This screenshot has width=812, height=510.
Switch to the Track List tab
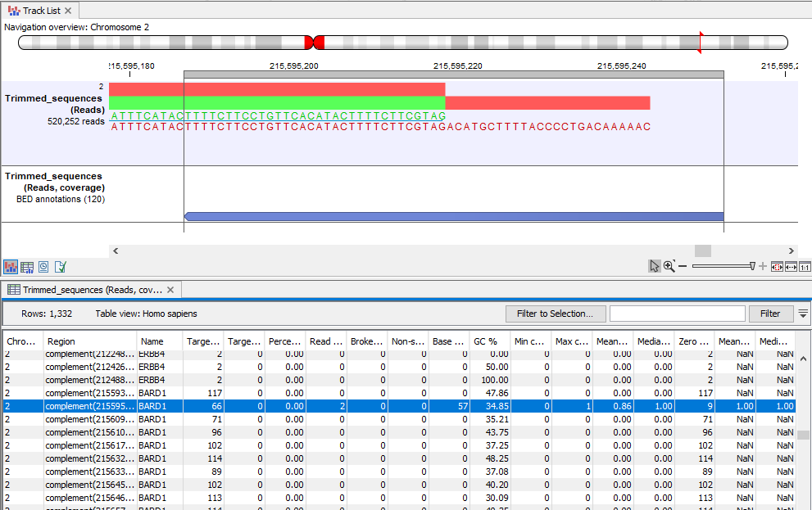[x=37, y=11]
